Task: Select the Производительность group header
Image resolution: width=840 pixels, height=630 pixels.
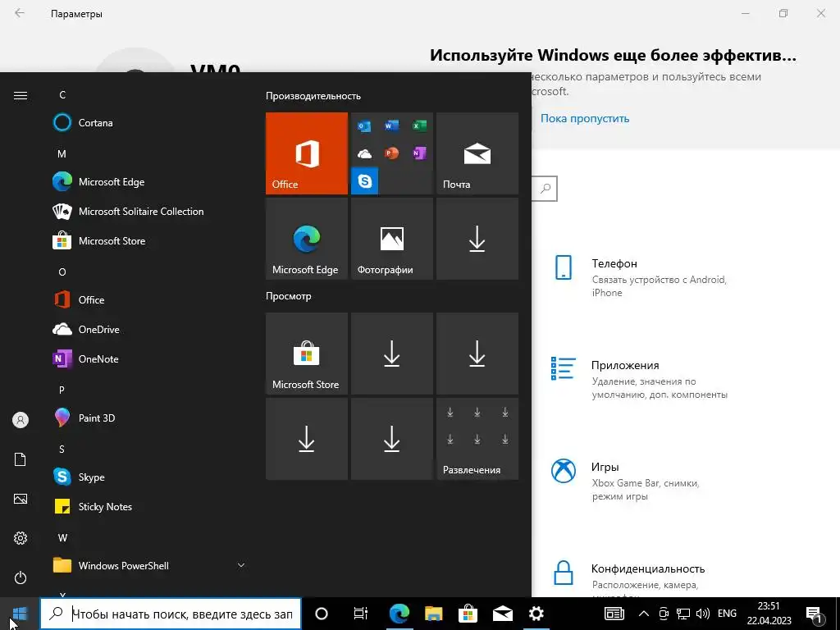Action: (x=313, y=96)
